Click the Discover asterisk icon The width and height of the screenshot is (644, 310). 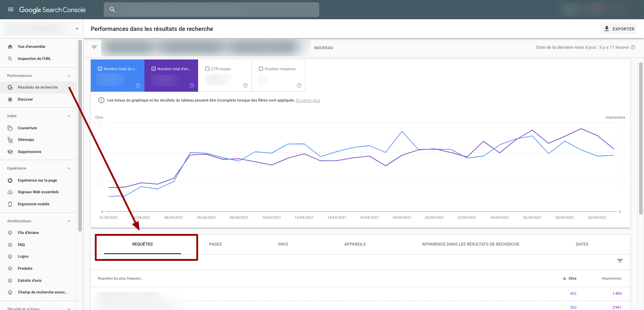[10, 99]
